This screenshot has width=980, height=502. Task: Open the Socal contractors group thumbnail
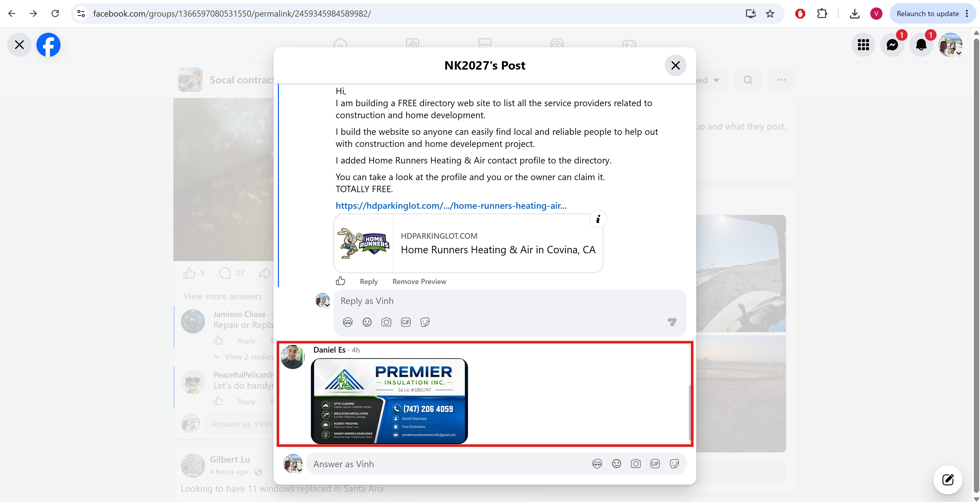[x=190, y=80]
